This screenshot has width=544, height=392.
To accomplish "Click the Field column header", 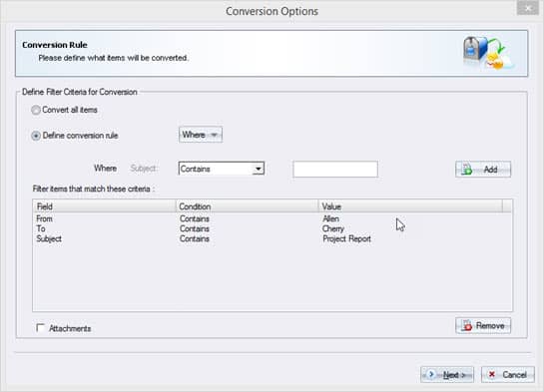I will tap(105, 206).
